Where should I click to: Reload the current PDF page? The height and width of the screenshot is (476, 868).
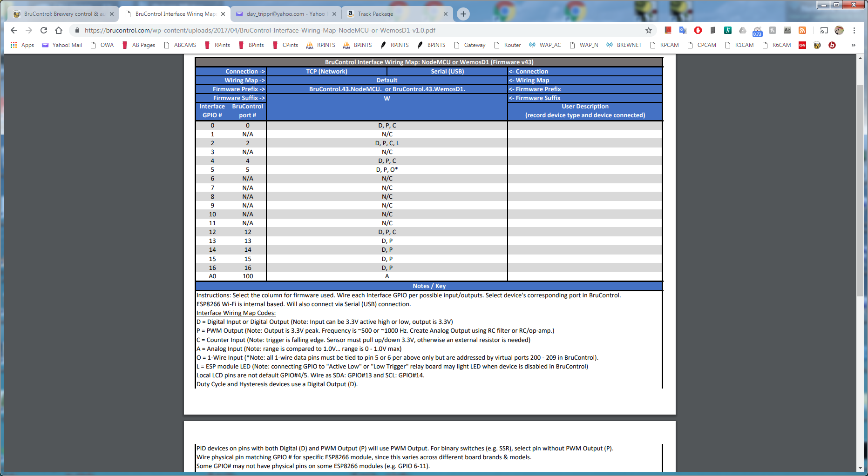[x=44, y=30]
